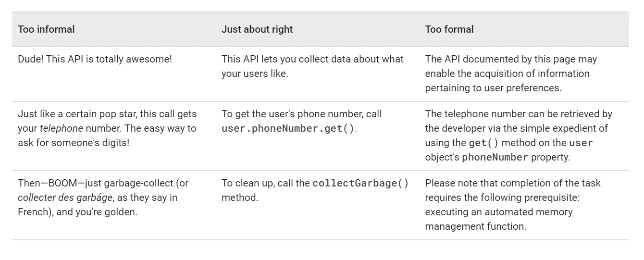Image resolution: width=644 pixels, height=260 pixels.
Task: Click the "Too formal" column header
Action: click(449, 29)
